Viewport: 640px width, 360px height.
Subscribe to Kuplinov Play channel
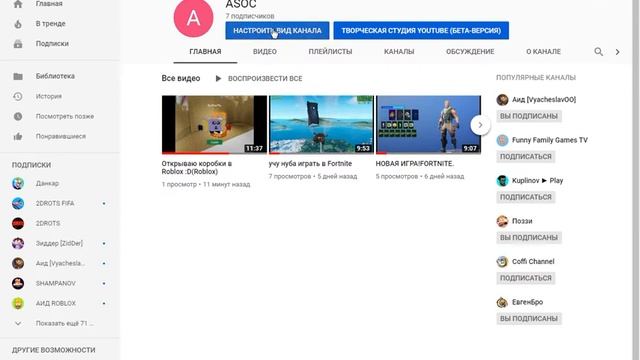pos(526,197)
